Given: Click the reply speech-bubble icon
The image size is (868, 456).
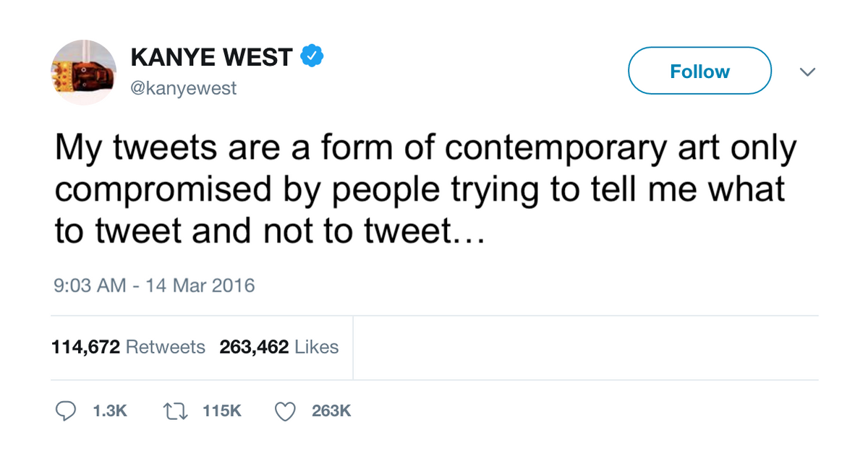Looking at the screenshot, I should [66, 411].
